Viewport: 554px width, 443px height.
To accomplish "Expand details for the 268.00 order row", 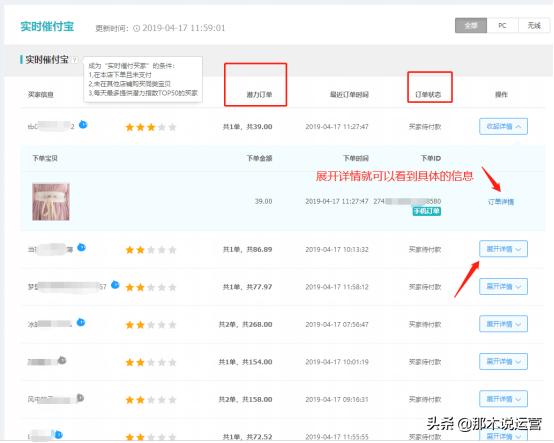I will 503,324.
